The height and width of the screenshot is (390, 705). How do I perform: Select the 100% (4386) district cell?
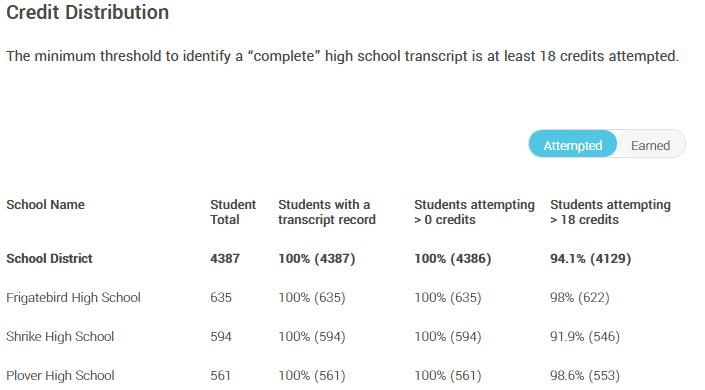point(452,259)
